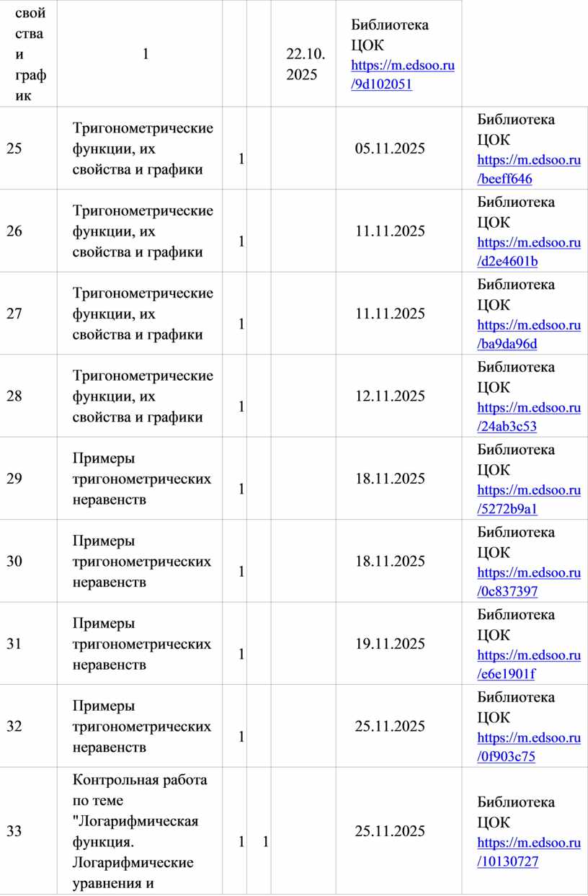Select the date cell 12.11.2025
The image size is (588, 896).
390,396
